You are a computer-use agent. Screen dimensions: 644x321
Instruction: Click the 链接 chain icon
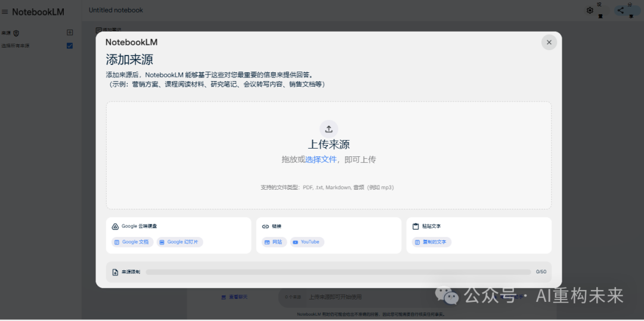point(265,227)
